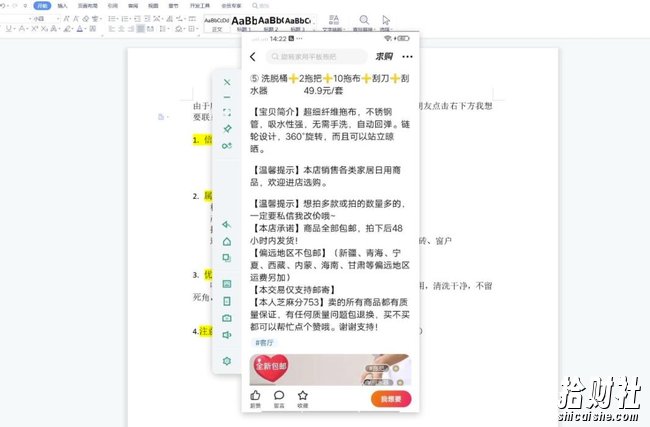The image size is (650, 427).
Task: Open the 全新包邮 product image
Action: (330, 369)
